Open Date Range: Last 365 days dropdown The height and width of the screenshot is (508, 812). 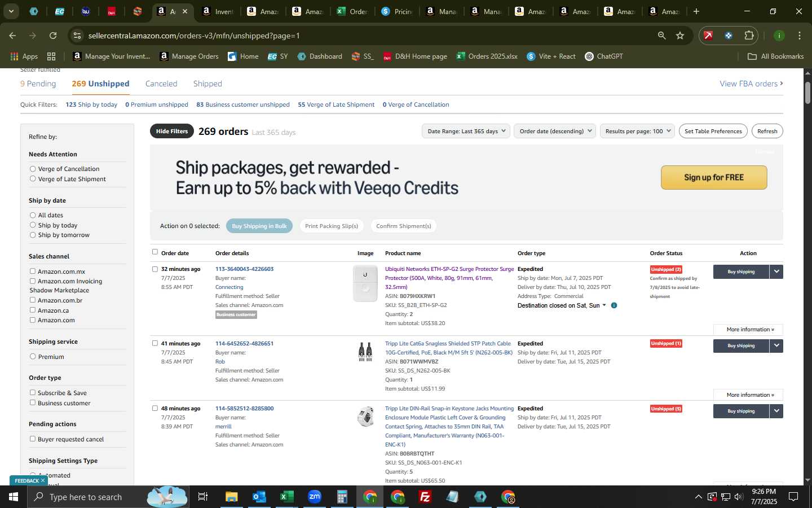466,131
